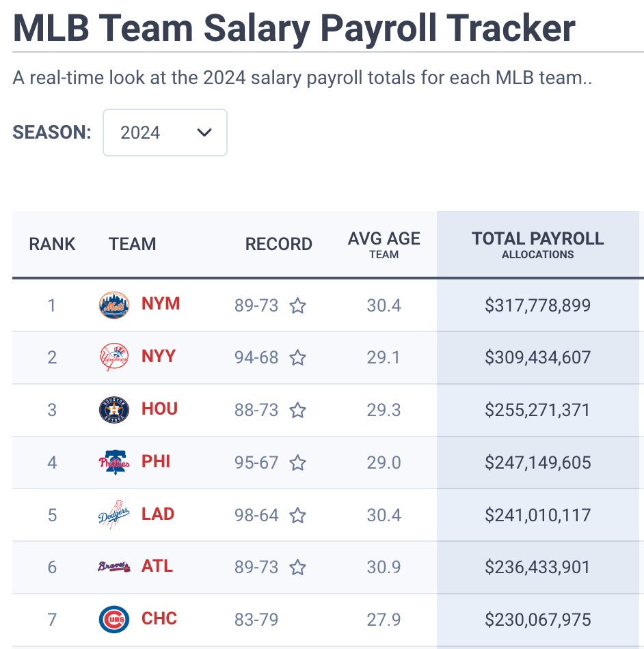The image size is (644, 649).
Task: Sort table by Avg Age Team column
Action: click(384, 245)
